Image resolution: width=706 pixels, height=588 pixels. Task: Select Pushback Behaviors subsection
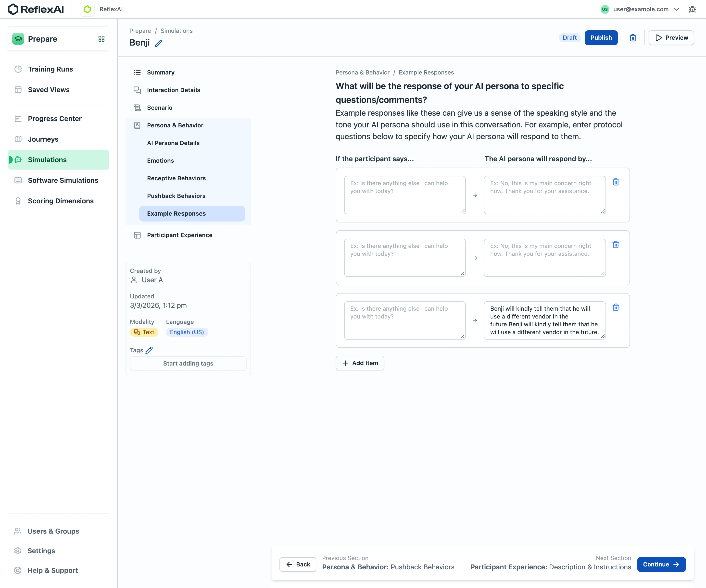pos(192,196)
